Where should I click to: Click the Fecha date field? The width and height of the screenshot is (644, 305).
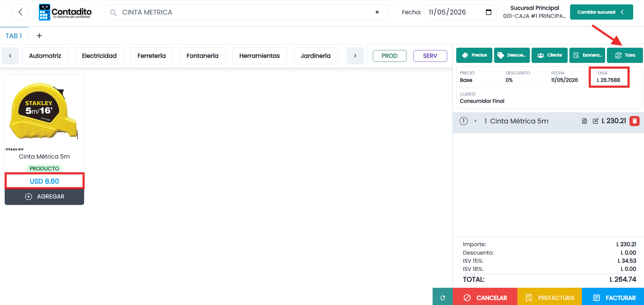(x=460, y=12)
